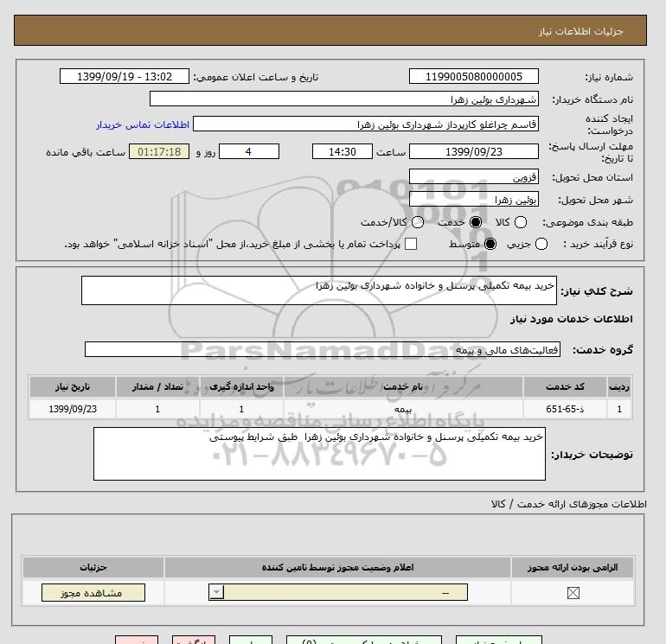The height and width of the screenshot is (644, 666).
Task: Click the بیمه service name cell
Action: pyautogui.click(x=403, y=409)
